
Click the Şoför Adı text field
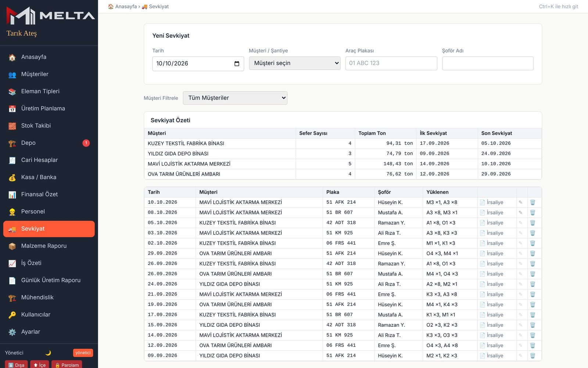488,63
